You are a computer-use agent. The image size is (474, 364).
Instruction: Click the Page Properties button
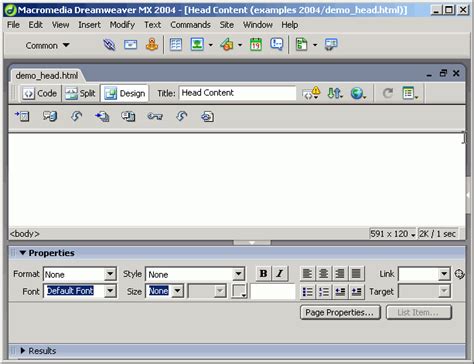pos(340,313)
